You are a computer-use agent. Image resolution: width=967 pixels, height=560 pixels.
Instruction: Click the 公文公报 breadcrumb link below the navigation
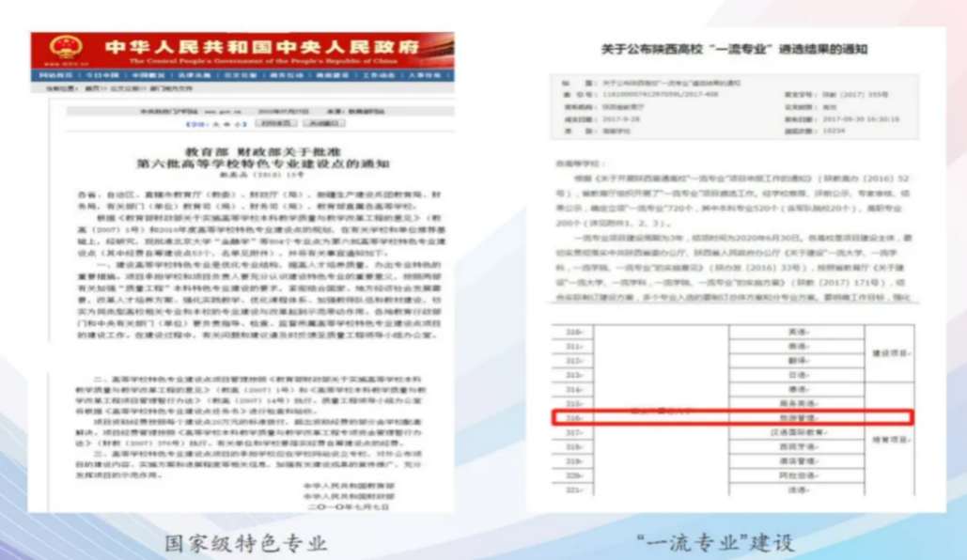125,89
